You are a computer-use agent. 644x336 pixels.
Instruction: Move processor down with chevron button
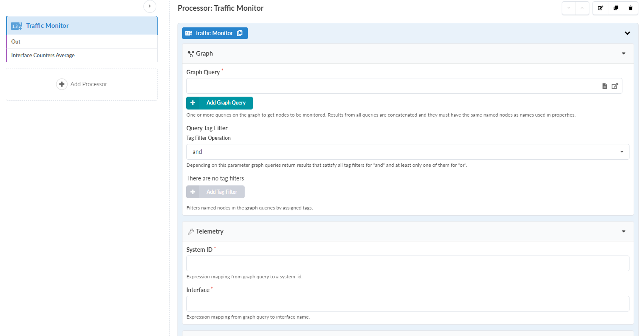[x=569, y=8]
